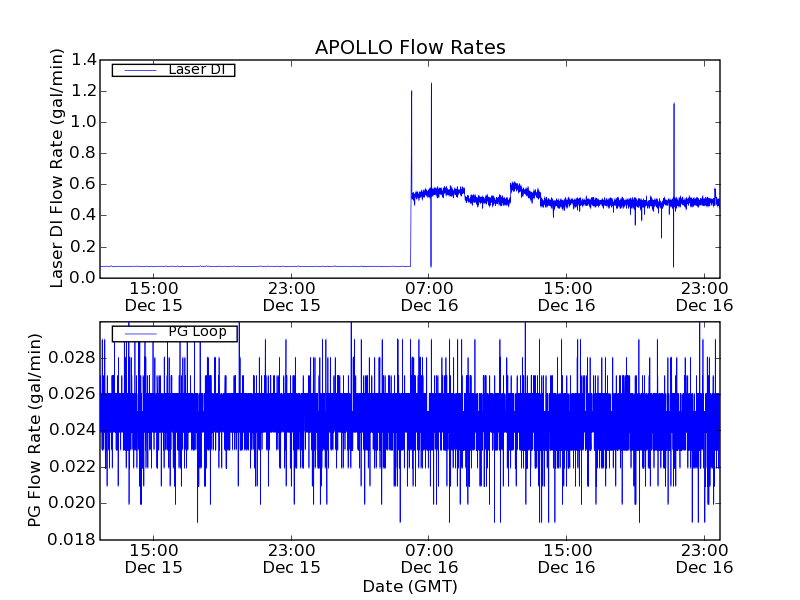
Task: Click the bottom plot's 0.020 tick label
Action: point(72,503)
